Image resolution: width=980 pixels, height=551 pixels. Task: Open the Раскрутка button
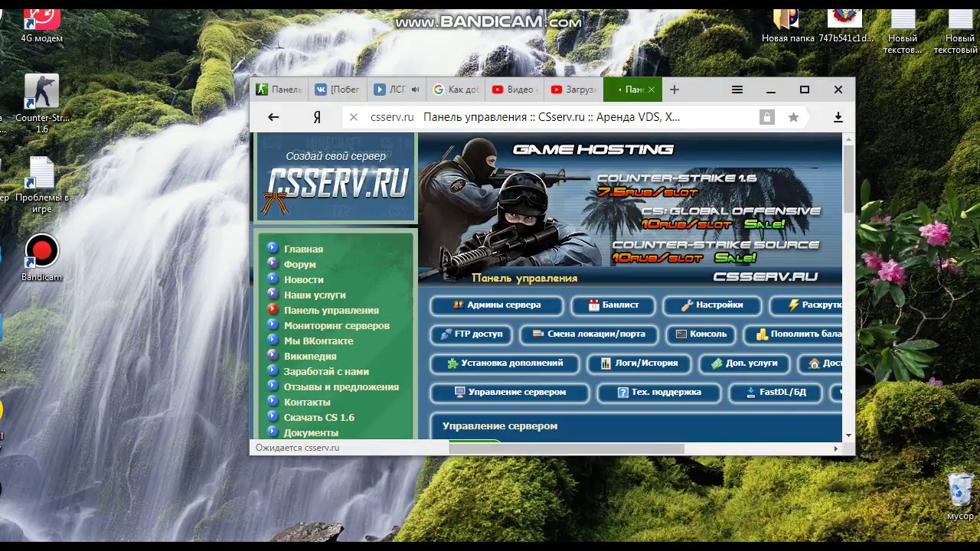click(x=805, y=305)
